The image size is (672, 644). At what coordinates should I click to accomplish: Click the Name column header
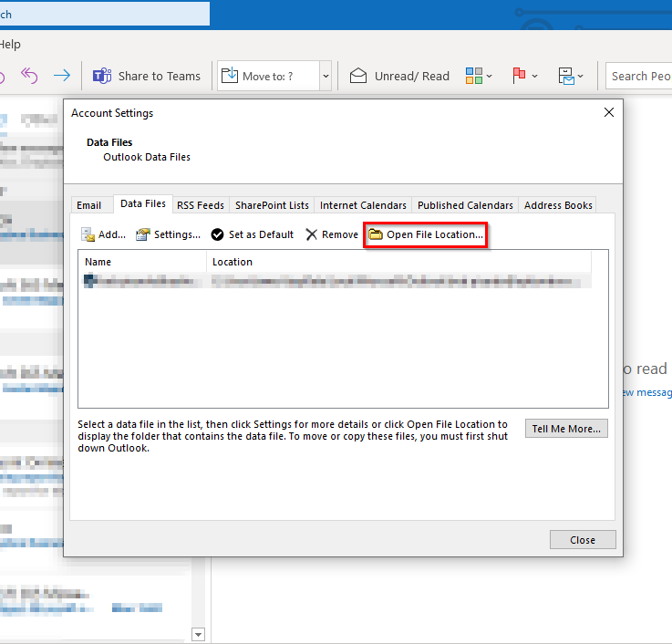click(142, 262)
